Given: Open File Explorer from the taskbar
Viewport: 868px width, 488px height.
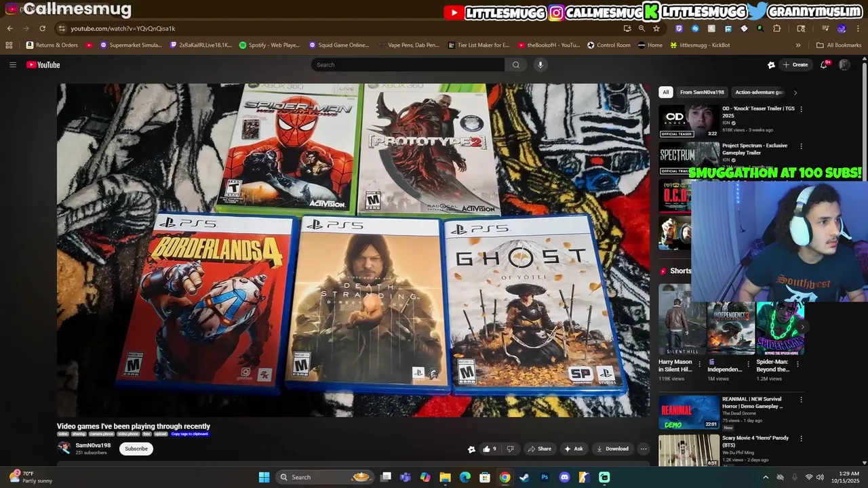Looking at the screenshot, I should pyautogui.click(x=445, y=477).
